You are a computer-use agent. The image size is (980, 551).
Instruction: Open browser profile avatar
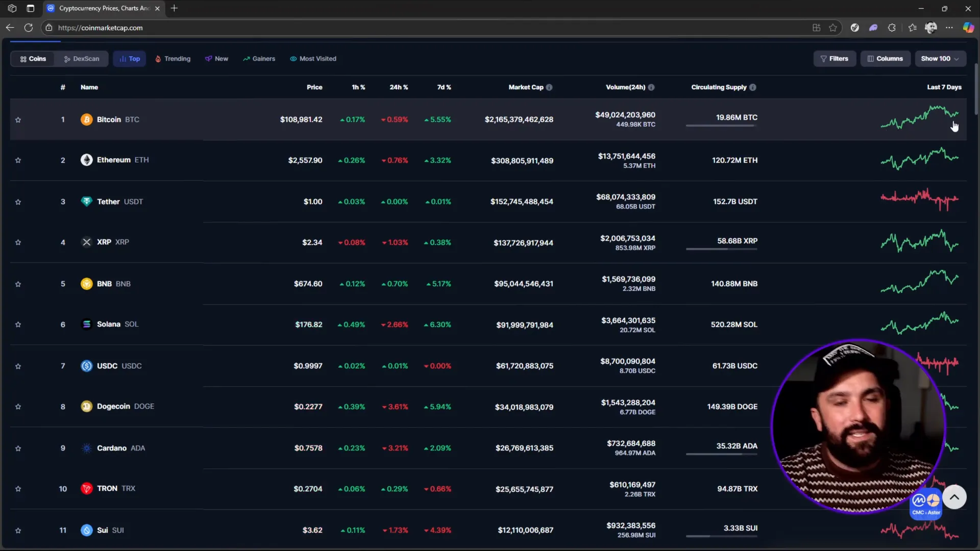[930, 28]
